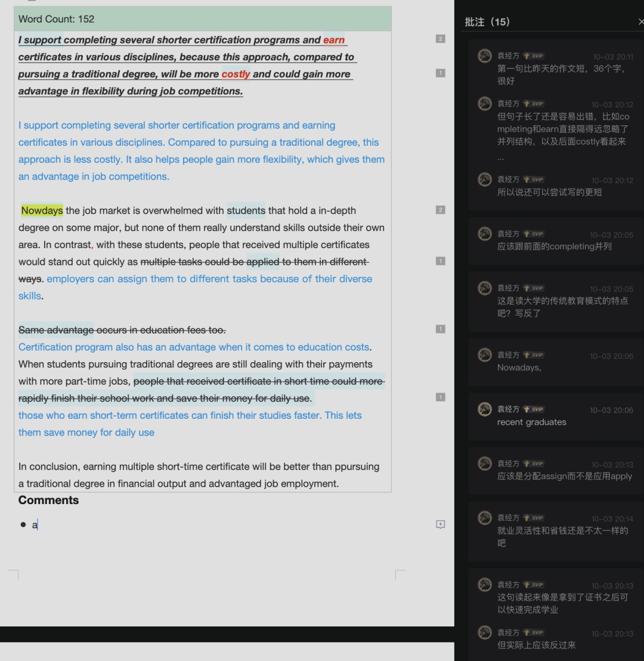Select comment '应该是分配assign而不是应用apply'
Image resolution: width=644 pixels, height=661 pixels.
pos(564,476)
